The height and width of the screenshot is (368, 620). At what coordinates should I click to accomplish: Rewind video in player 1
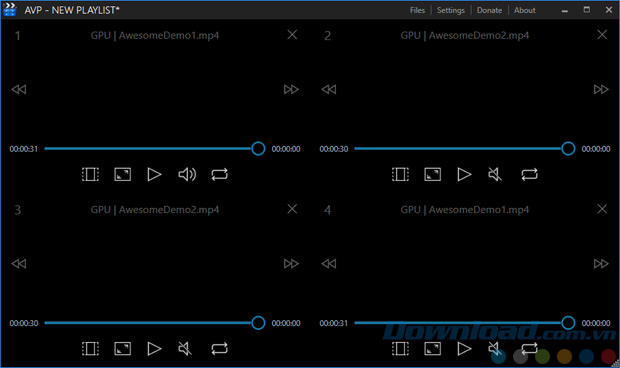19,89
